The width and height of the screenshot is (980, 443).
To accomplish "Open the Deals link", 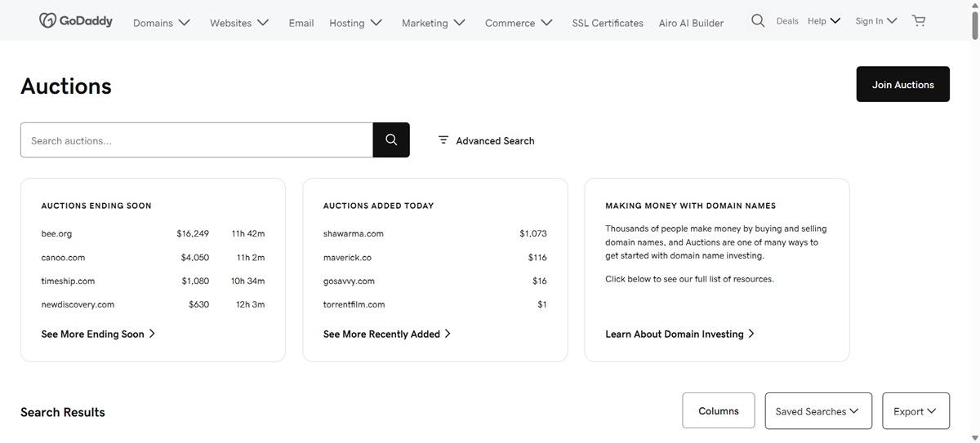I will point(787,21).
